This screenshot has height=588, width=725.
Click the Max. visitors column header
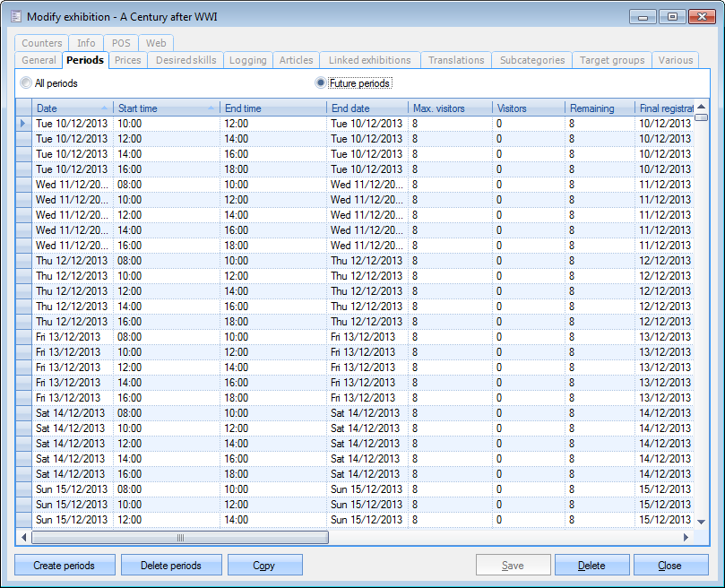tap(450, 108)
